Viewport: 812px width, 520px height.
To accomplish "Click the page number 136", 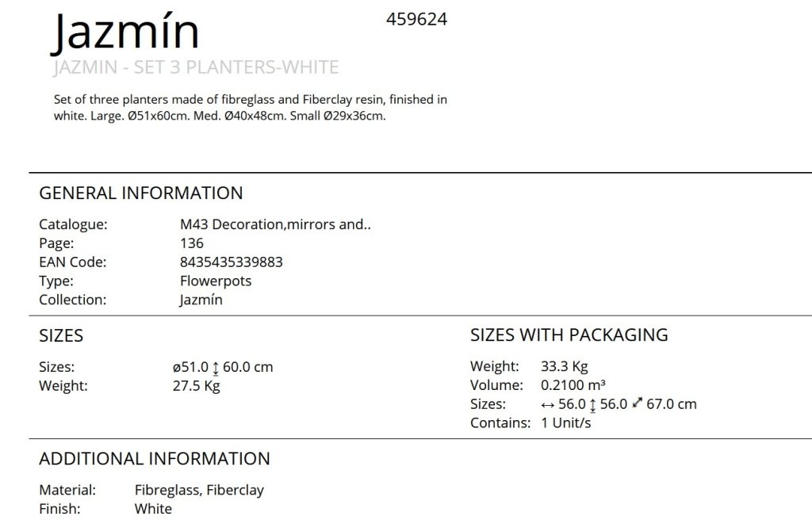I will click(x=192, y=243).
